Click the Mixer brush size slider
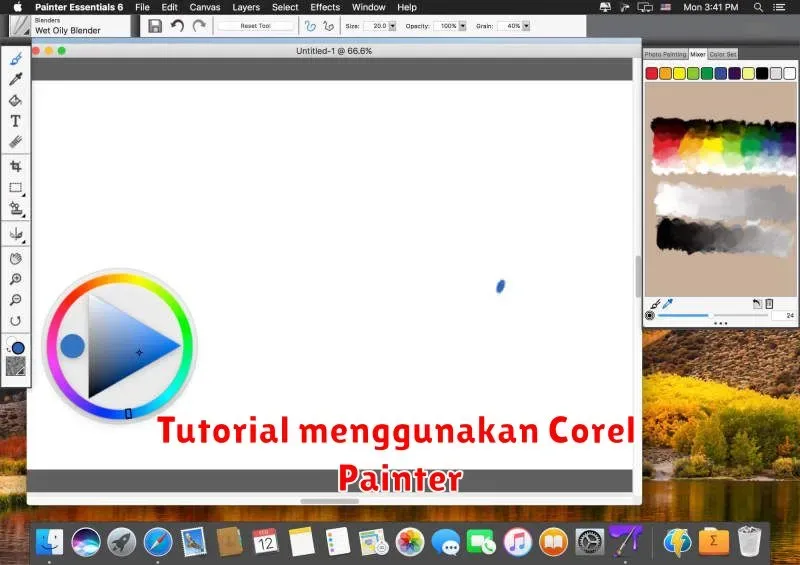Screen dimensions: 800x565 [x=713, y=315]
